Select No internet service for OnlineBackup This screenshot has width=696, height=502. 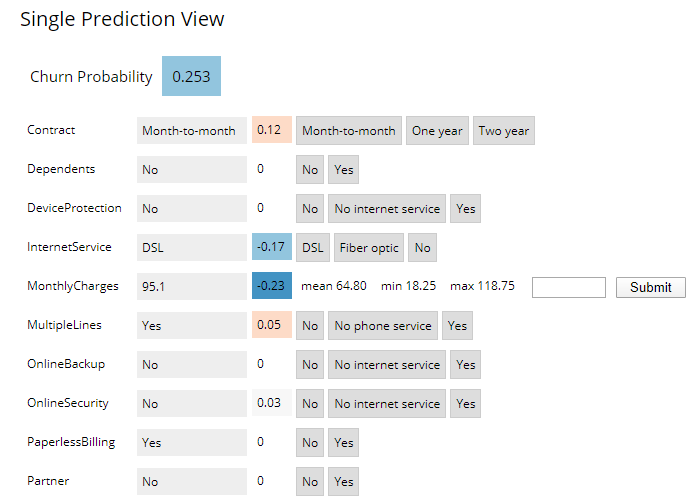coord(387,364)
